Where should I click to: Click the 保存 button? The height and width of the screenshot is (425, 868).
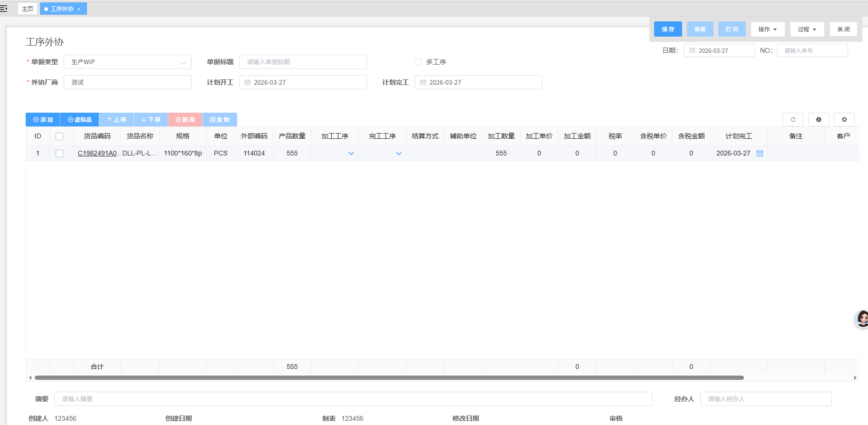pyautogui.click(x=667, y=29)
